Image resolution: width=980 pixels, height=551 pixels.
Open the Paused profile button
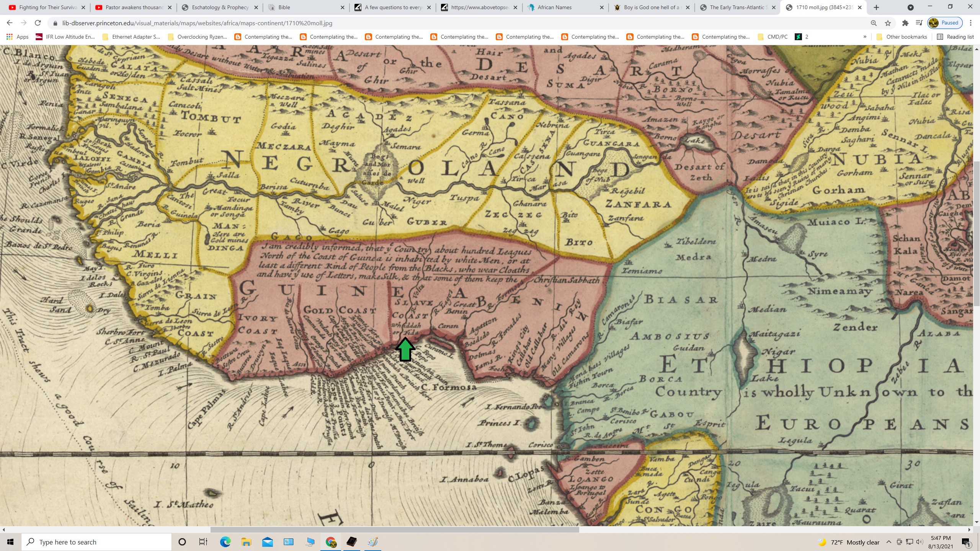945,23
